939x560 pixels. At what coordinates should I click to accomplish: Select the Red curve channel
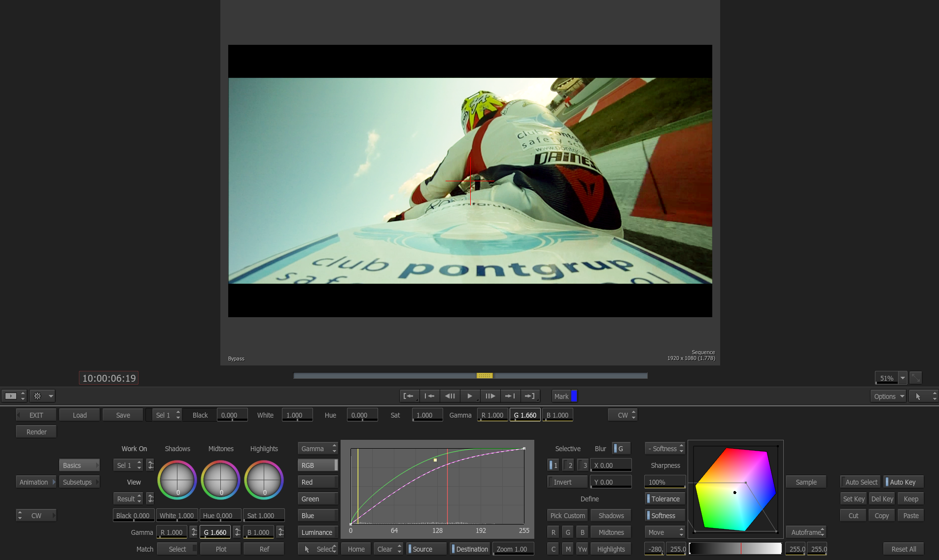coord(318,482)
